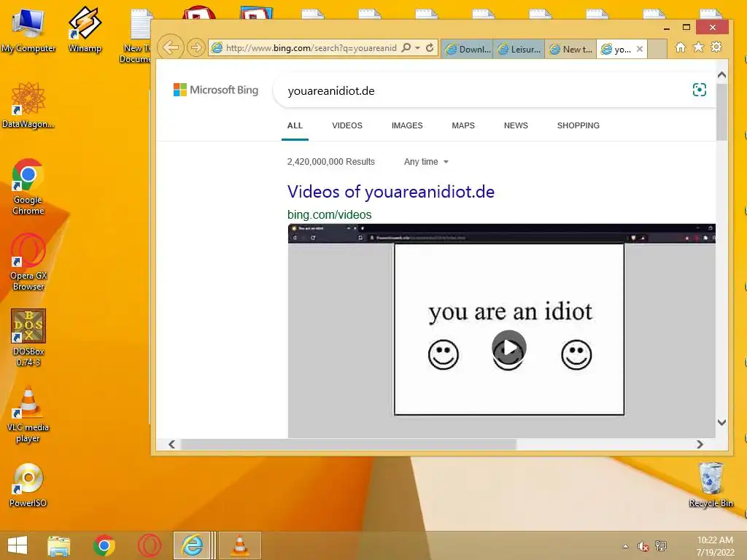Switch to the Downl... tab
This screenshot has height=560, width=747.
point(468,49)
